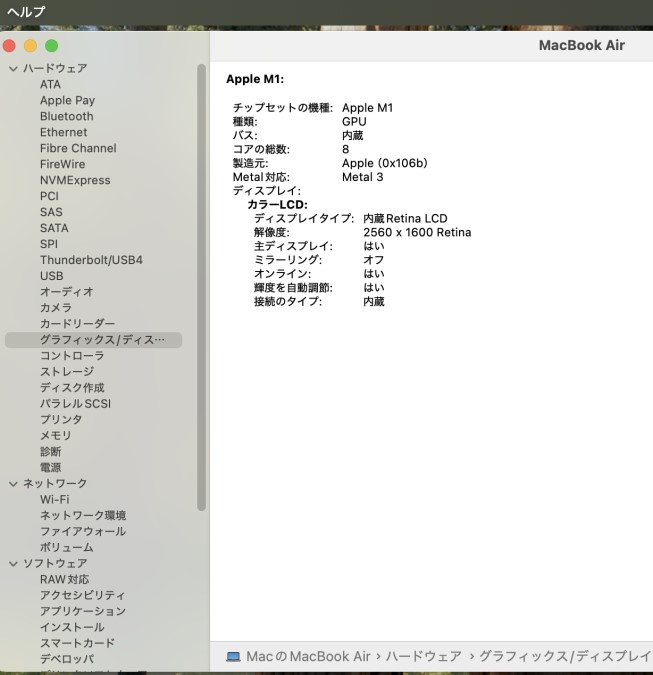
Task: Collapse the ソフトウェア section
Action: coord(13,564)
